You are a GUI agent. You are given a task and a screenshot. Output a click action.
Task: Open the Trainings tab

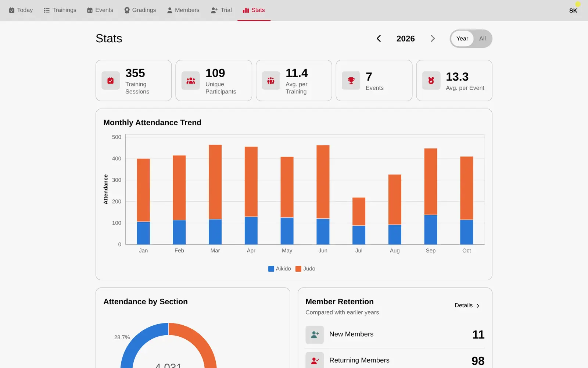pos(60,10)
